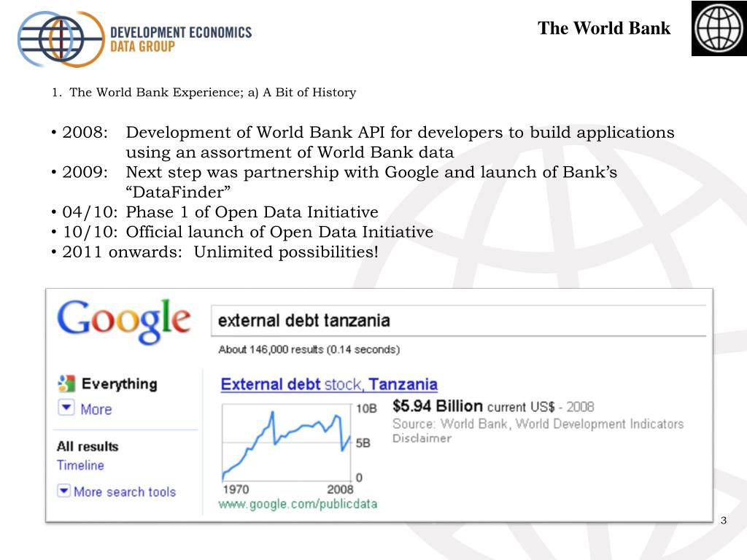Click the external debt line chart thumbnail
Image resolution: width=747 pixels, height=560 pixels.
(287, 443)
